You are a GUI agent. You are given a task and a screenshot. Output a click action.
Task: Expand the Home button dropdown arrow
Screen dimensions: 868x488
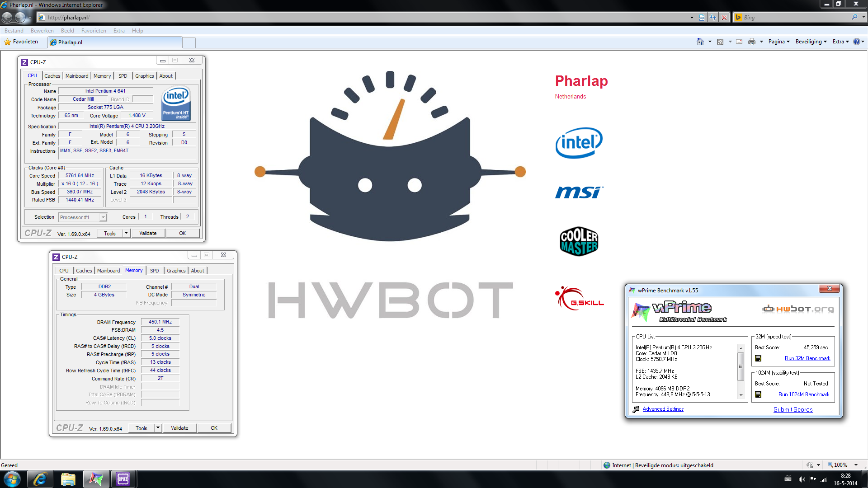710,42
